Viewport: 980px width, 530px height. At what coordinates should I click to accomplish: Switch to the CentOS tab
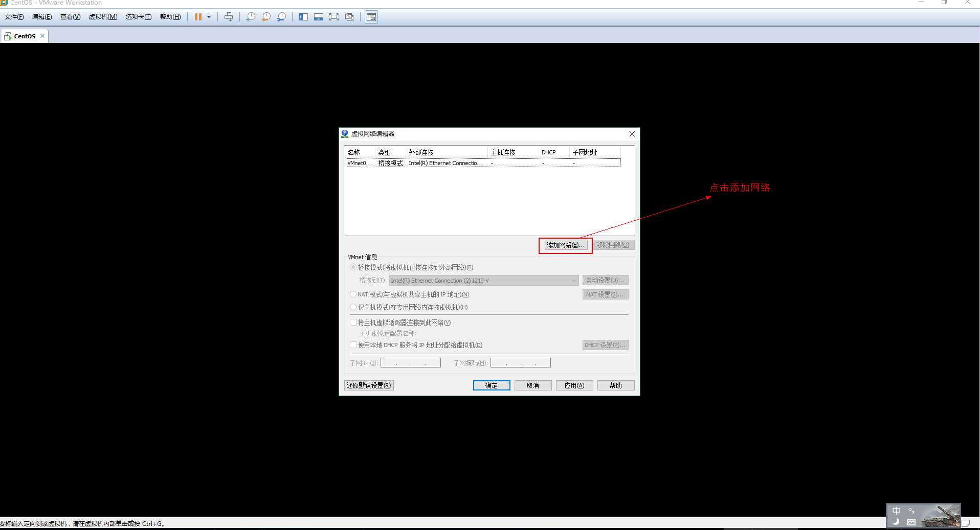click(x=24, y=36)
